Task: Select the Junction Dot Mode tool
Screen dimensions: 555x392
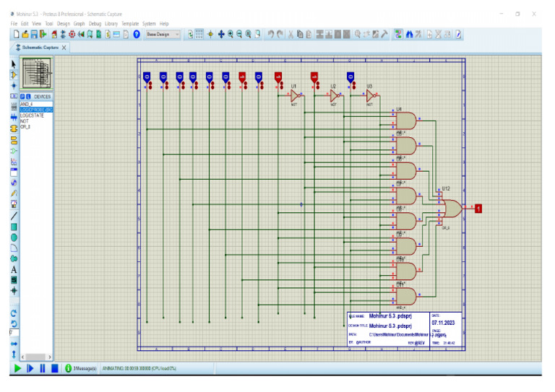Action: [14, 85]
